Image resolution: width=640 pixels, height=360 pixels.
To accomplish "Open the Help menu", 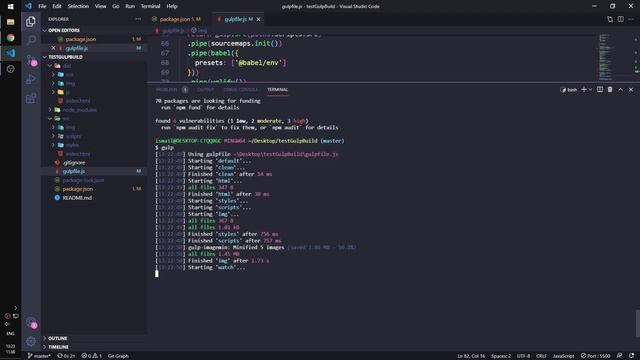I will (x=172, y=6).
